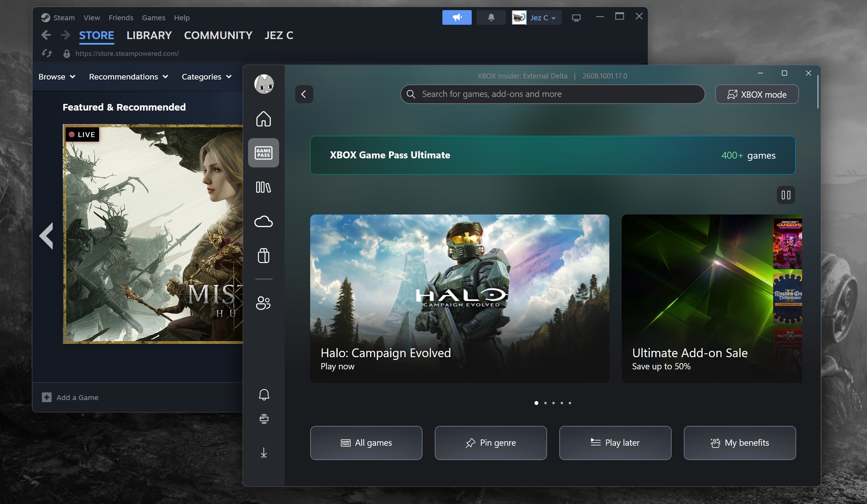867x504 pixels.
Task: Open the Steam Friends menu
Action: click(x=121, y=17)
